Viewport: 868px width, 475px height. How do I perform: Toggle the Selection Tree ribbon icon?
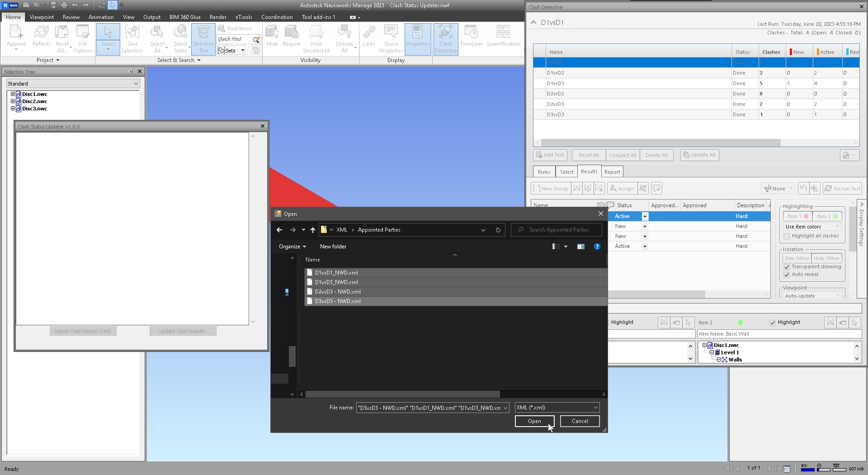[x=203, y=39]
